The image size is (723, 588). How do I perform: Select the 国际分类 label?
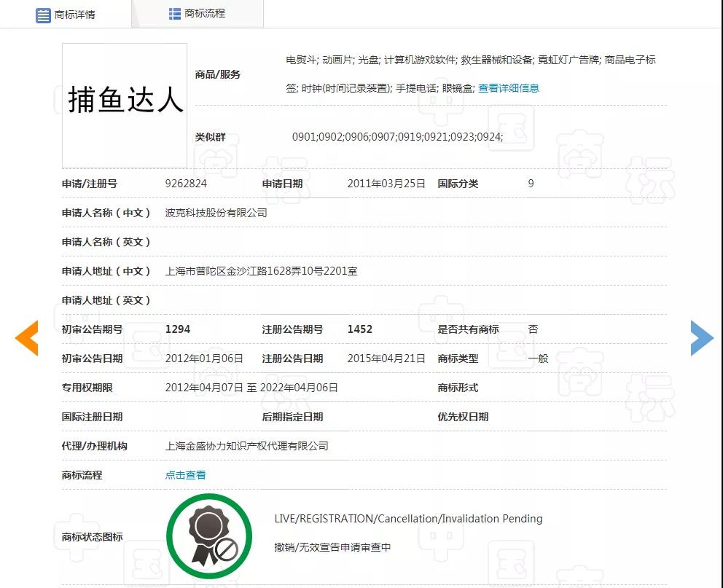[x=458, y=184]
